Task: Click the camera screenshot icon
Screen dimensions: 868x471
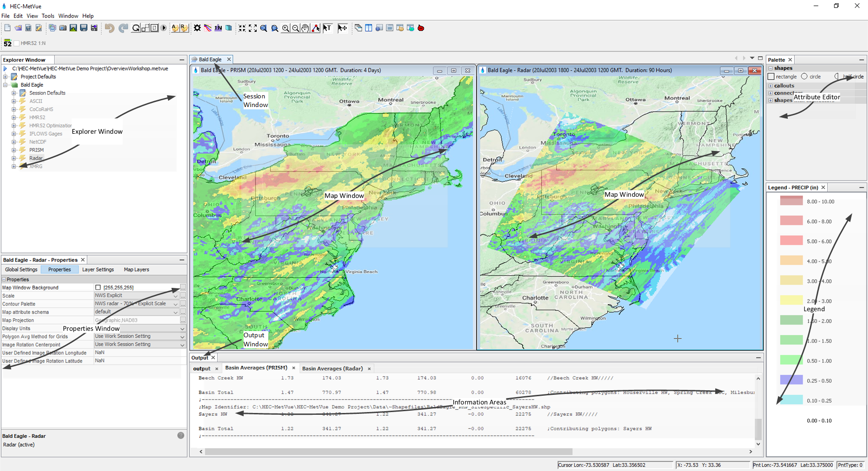Action: [63, 28]
